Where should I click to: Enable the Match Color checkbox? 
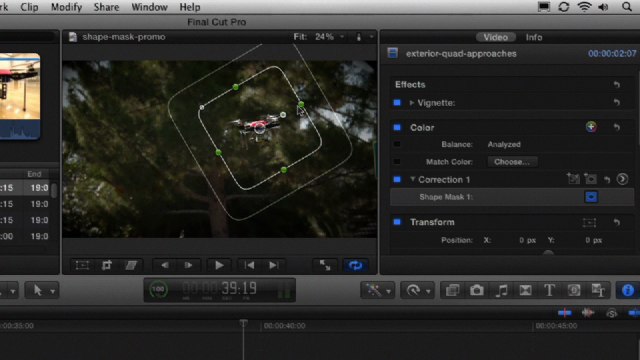(x=397, y=162)
